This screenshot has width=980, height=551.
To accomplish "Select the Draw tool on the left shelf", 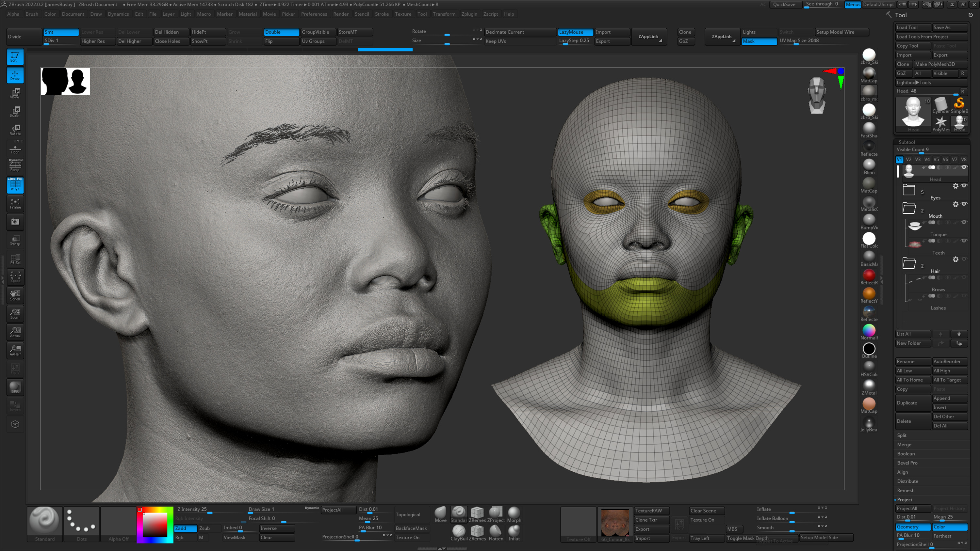I will click(15, 75).
